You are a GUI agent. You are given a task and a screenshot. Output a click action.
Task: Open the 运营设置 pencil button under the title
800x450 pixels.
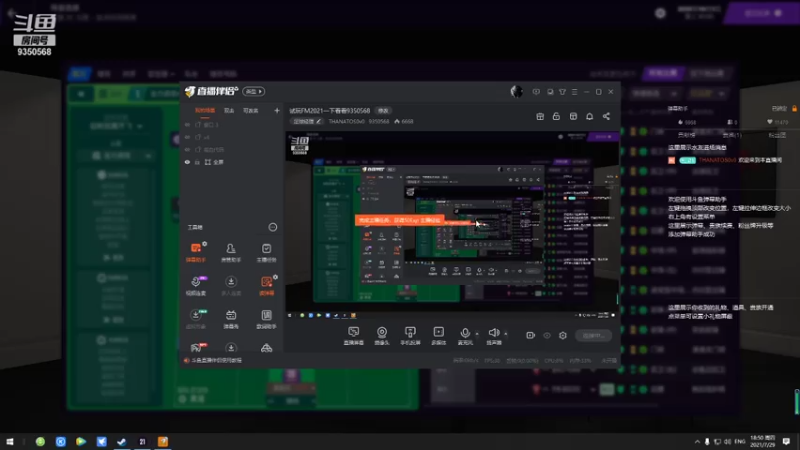click(x=307, y=121)
